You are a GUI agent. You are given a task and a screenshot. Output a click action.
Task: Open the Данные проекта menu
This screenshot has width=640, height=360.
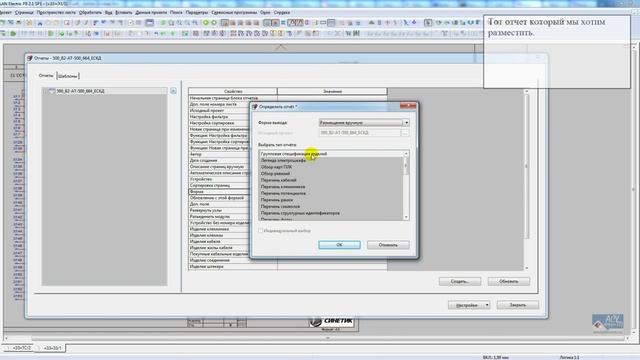151,12
